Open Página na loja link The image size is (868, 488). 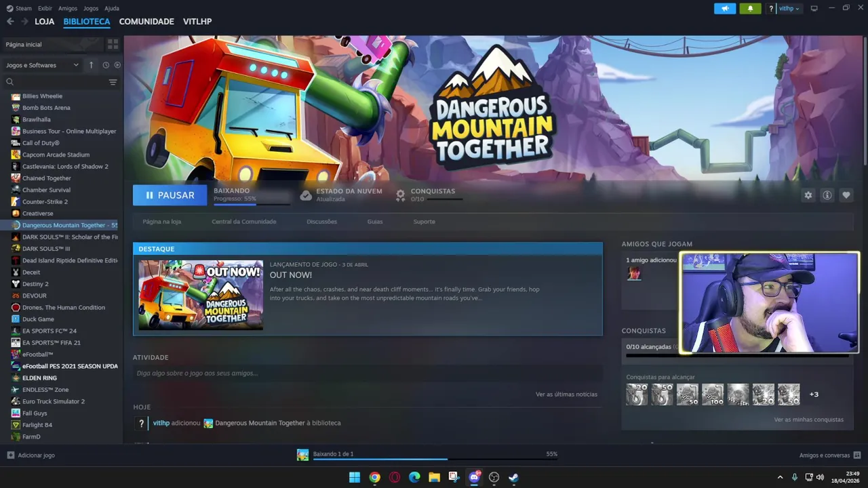click(x=162, y=222)
